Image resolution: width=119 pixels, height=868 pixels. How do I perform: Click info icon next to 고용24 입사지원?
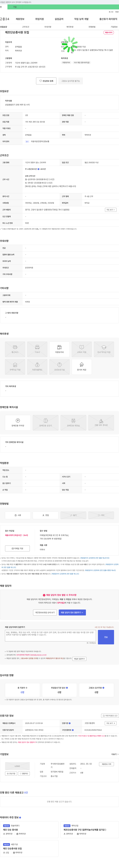coord(104,688)
